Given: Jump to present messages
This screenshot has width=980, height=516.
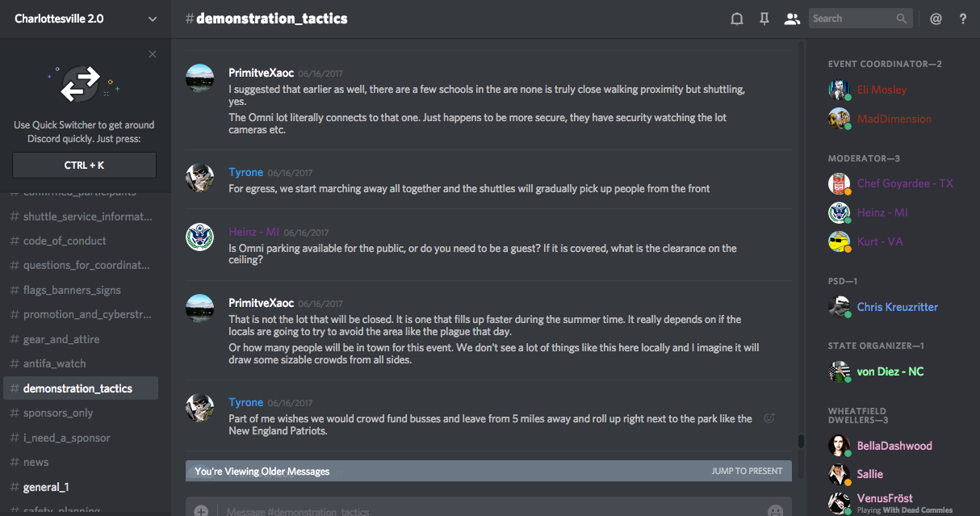Looking at the screenshot, I should [747, 471].
